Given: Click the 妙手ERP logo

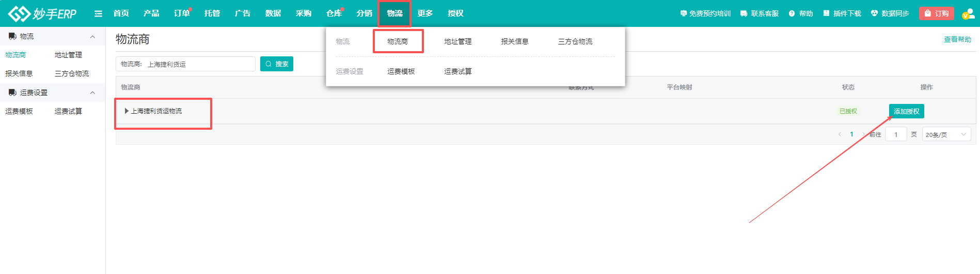Looking at the screenshot, I should 42,13.
